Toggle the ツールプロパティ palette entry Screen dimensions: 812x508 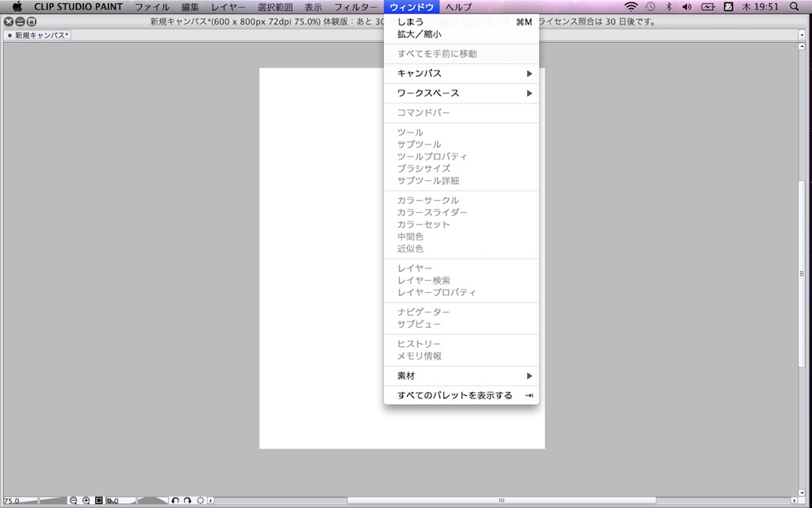(x=461, y=156)
